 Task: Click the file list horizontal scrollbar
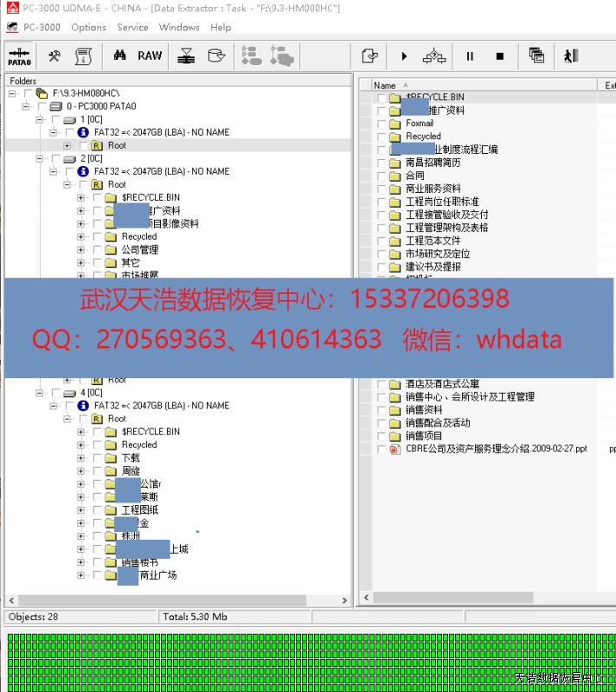pyautogui.click(x=484, y=598)
